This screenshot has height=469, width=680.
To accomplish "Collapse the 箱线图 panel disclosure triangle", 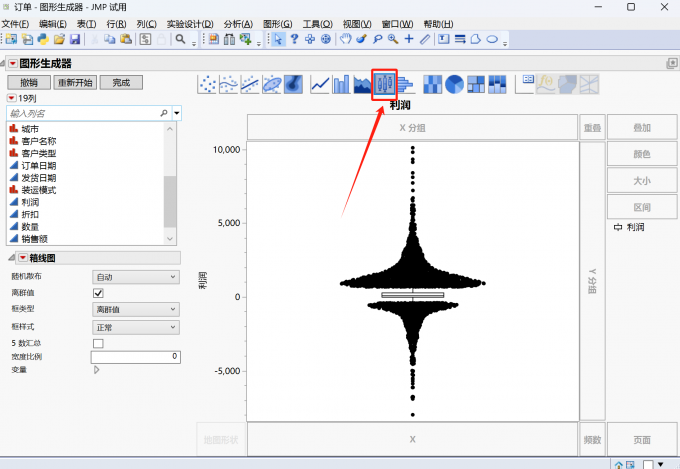I will 11,258.
